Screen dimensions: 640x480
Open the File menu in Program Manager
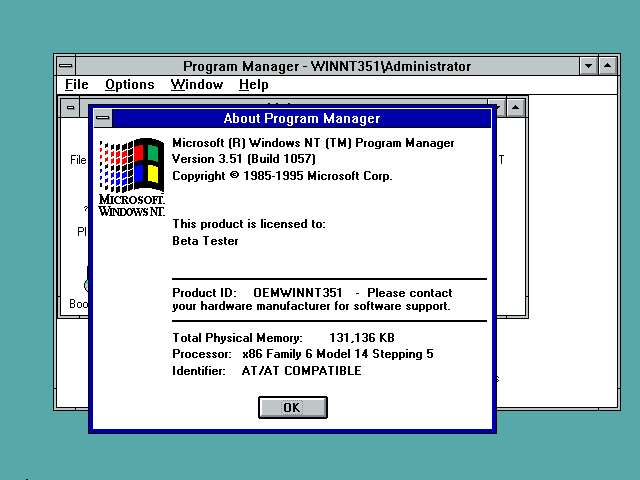pyautogui.click(x=77, y=84)
